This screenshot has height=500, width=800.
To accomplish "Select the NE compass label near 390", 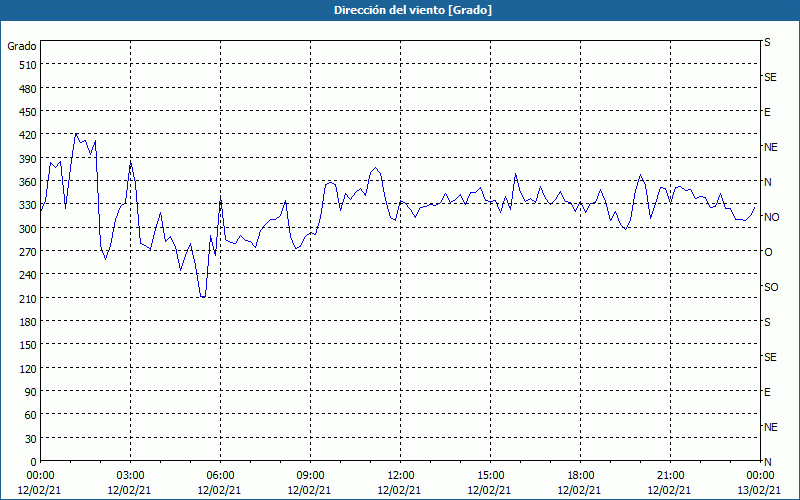I will [770, 147].
